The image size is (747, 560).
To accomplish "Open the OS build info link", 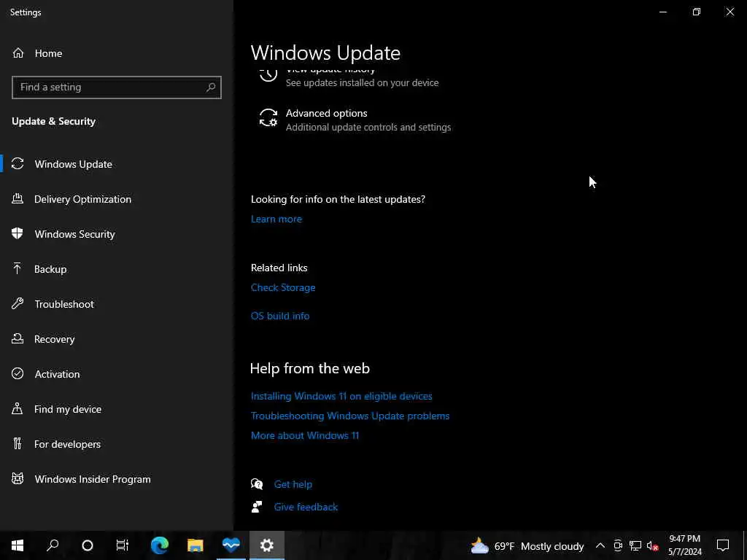I will (x=280, y=316).
